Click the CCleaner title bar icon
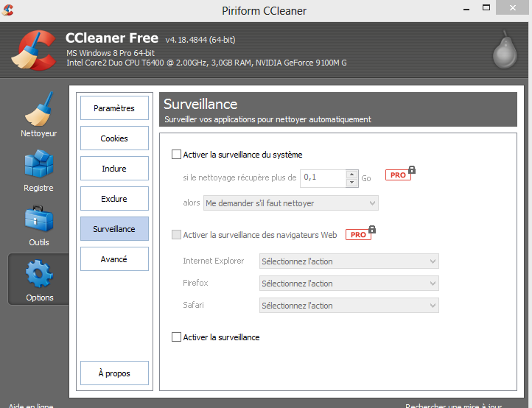The image size is (532, 408). [x=7, y=10]
